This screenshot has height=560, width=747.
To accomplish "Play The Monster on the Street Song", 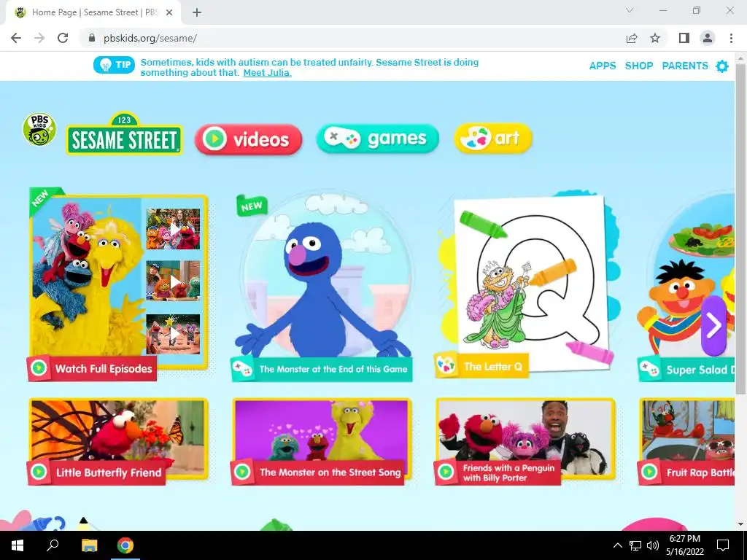I will pos(322,441).
